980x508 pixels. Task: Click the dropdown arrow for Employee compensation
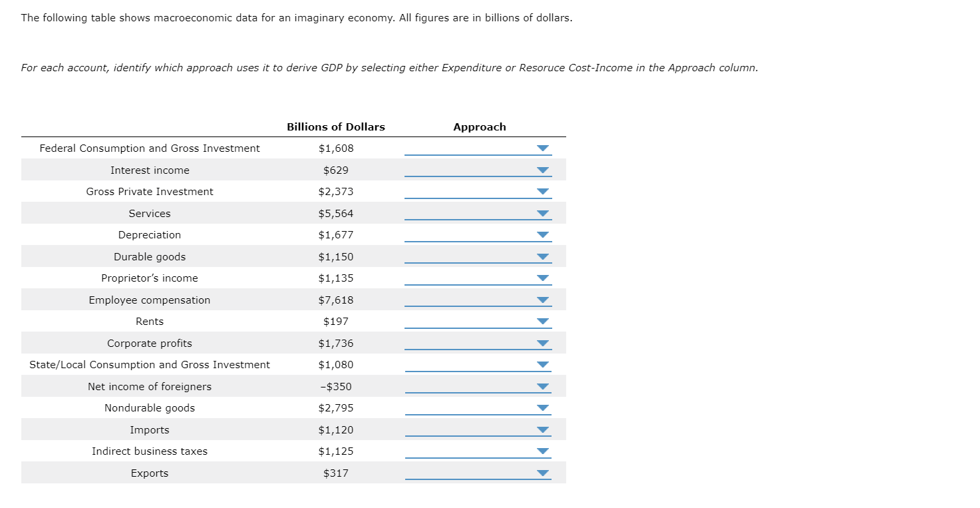(x=542, y=300)
